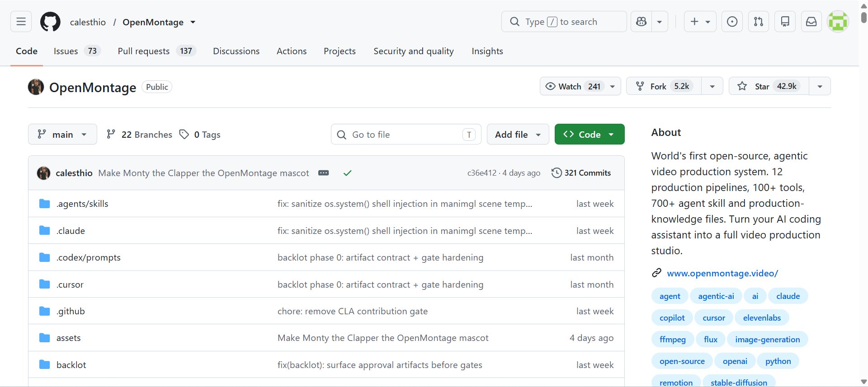Select the agentic-ai topic tag

coord(716,296)
